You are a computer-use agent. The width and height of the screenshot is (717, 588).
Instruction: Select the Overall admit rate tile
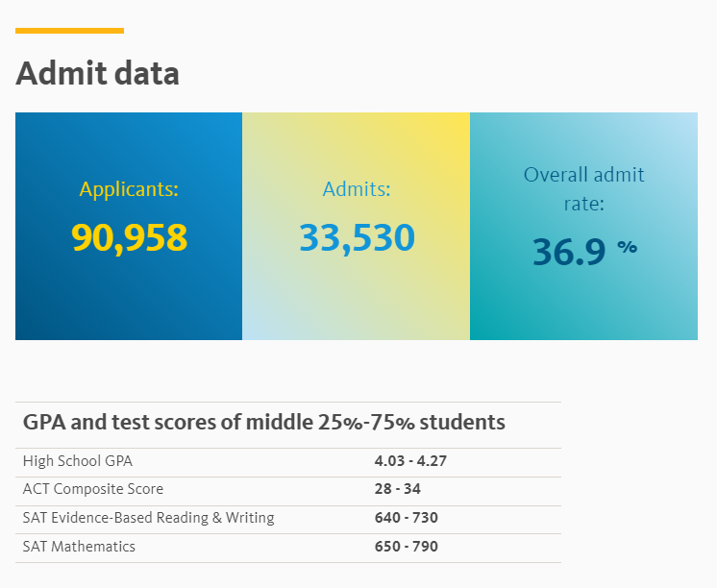click(584, 226)
